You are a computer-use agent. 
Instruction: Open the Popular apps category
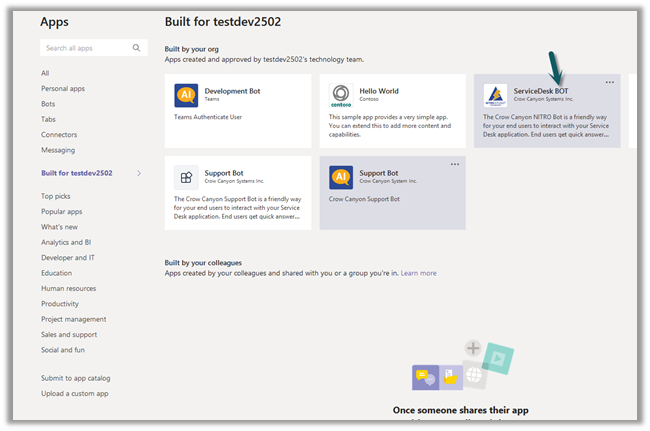(61, 211)
